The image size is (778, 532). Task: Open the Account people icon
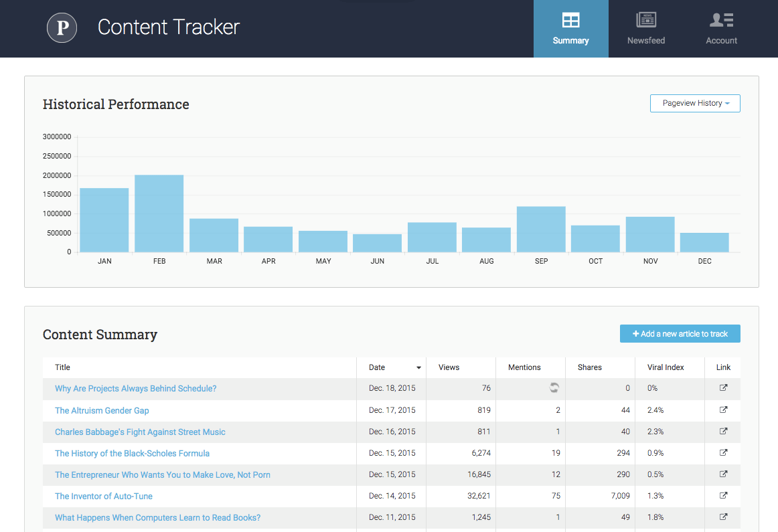point(721,21)
